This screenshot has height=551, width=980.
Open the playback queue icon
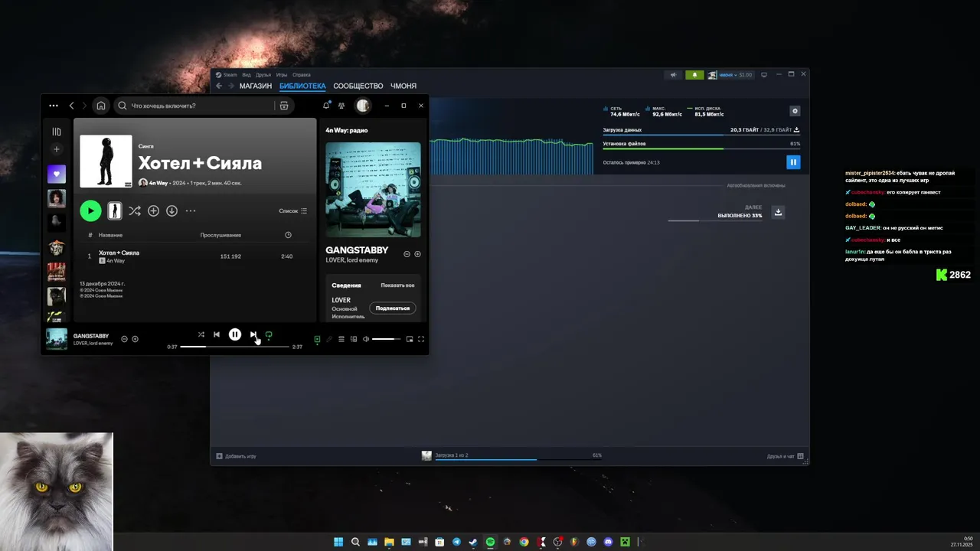click(x=341, y=339)
